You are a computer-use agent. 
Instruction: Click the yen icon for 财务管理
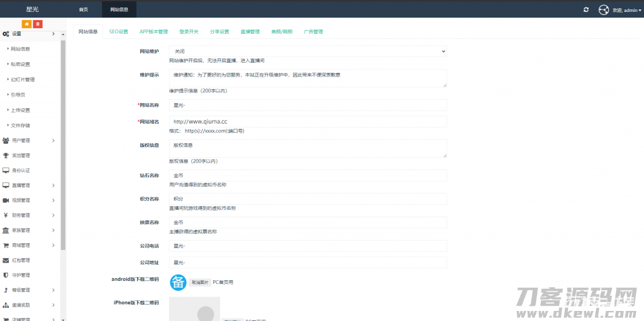coord(6,215)
